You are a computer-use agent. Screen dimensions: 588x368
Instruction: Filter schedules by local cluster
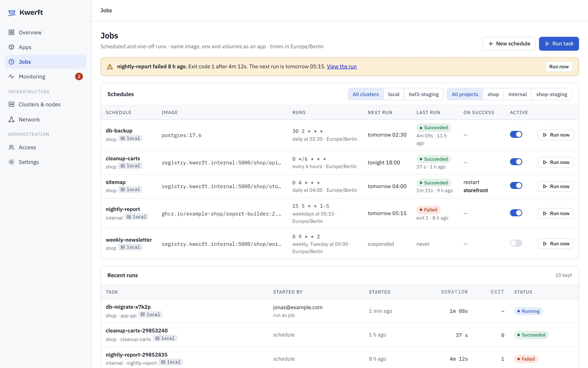tap(394, 94)
